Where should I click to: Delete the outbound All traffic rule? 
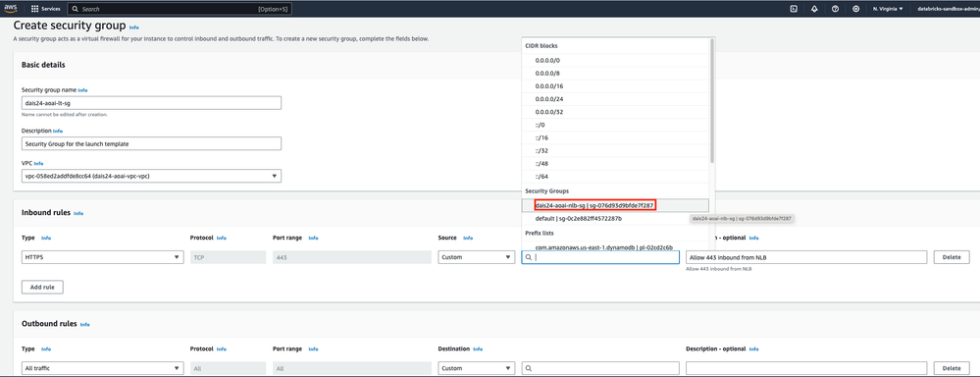click(x=952, y=368)
